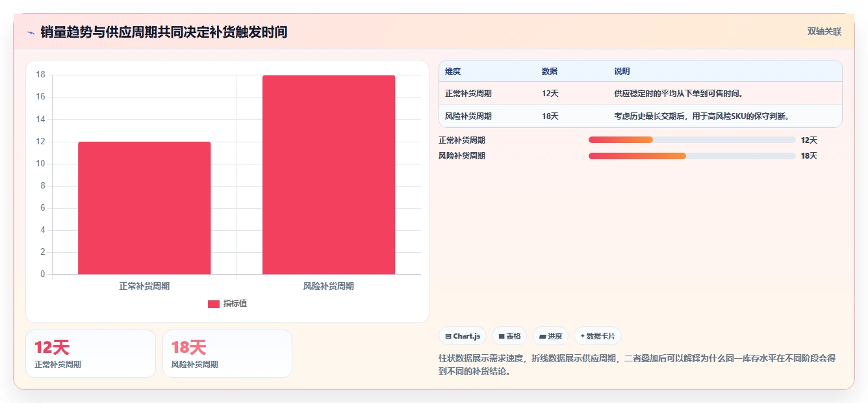Click the 正常补货周期 x-axis label
868x403 pixels.
point(144,286)
